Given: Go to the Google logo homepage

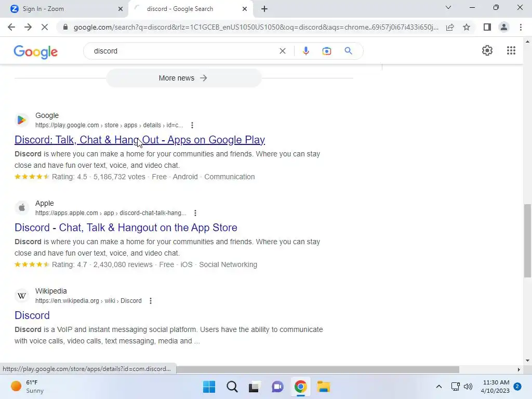Looking at the screenshot, I should coord(36,51).
